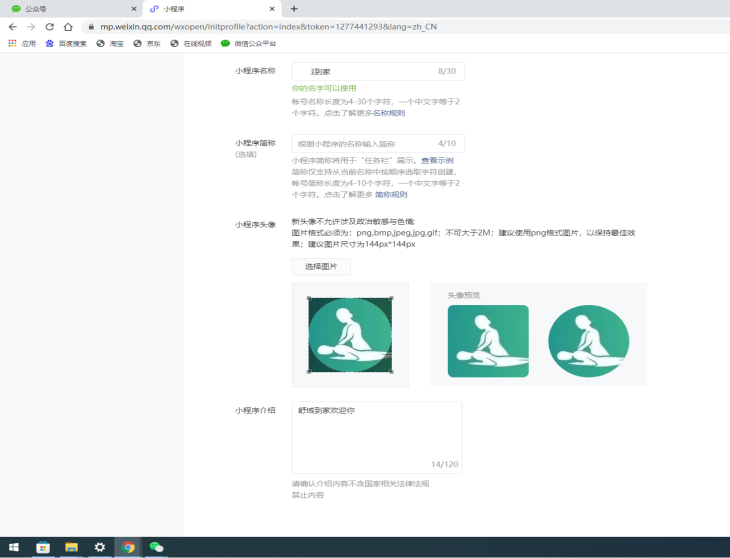Click the browser back arrow
The image size is (730, 558).
12,27
